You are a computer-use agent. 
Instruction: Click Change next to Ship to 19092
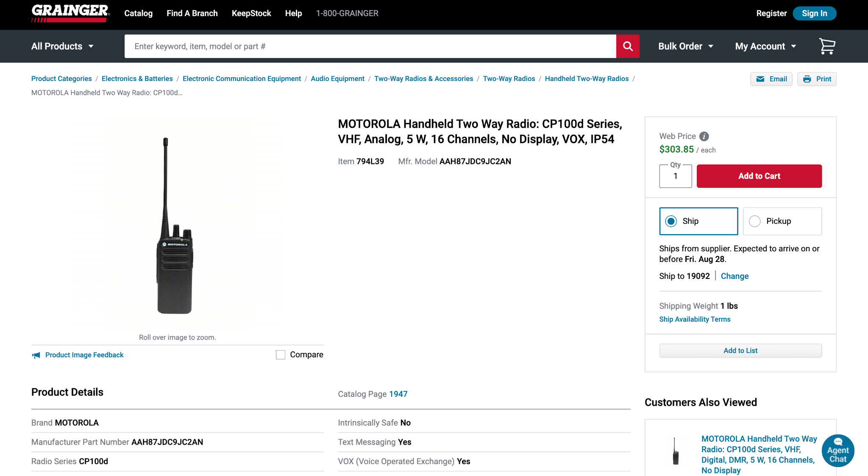point(734,276)
